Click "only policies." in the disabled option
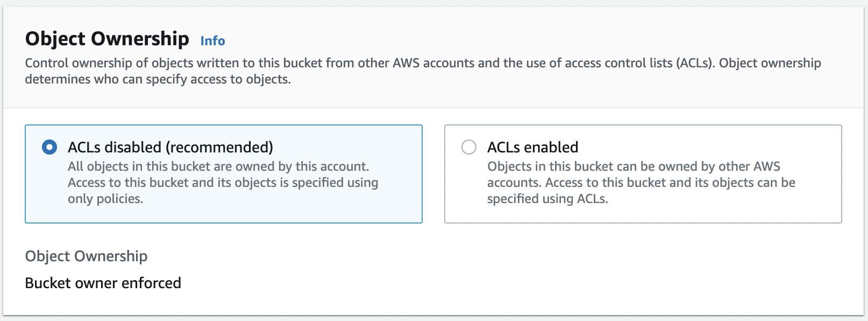 tap(105, 199)
